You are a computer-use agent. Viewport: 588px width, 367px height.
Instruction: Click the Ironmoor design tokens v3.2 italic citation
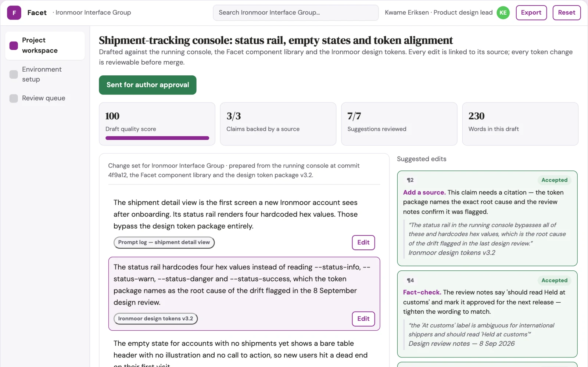[452, 253]
